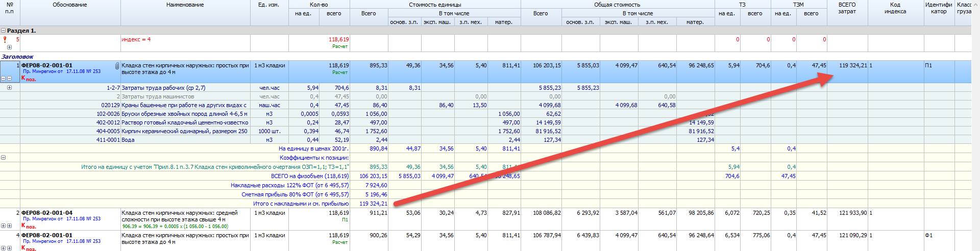Click right plus box of position 4
980x251 pixels.
click(x=9, y=248)
